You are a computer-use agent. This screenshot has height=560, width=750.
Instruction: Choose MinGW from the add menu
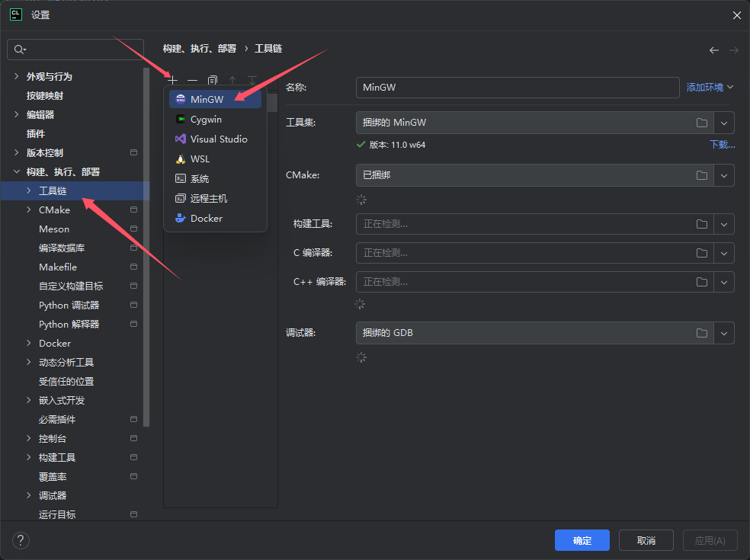[215, 100]
